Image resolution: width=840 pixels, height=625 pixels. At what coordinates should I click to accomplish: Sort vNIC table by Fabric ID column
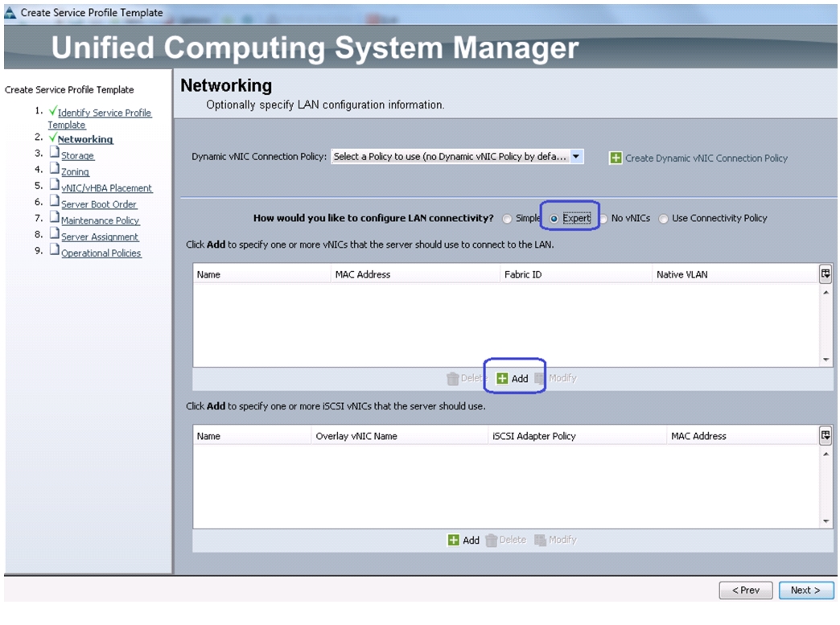pyautogui.click(x=576, y=274)
